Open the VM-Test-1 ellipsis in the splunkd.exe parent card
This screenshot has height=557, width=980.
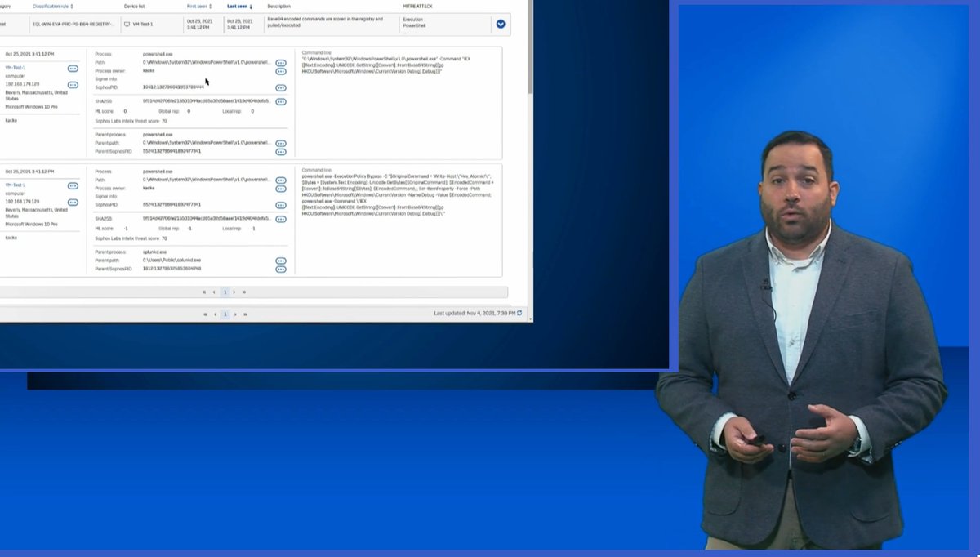pos(73,185)
